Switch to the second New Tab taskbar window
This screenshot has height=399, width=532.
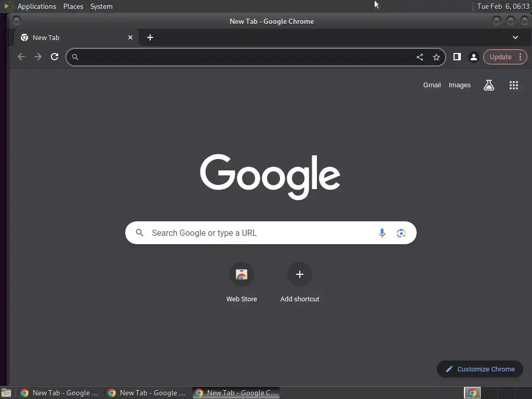point(147,393)
